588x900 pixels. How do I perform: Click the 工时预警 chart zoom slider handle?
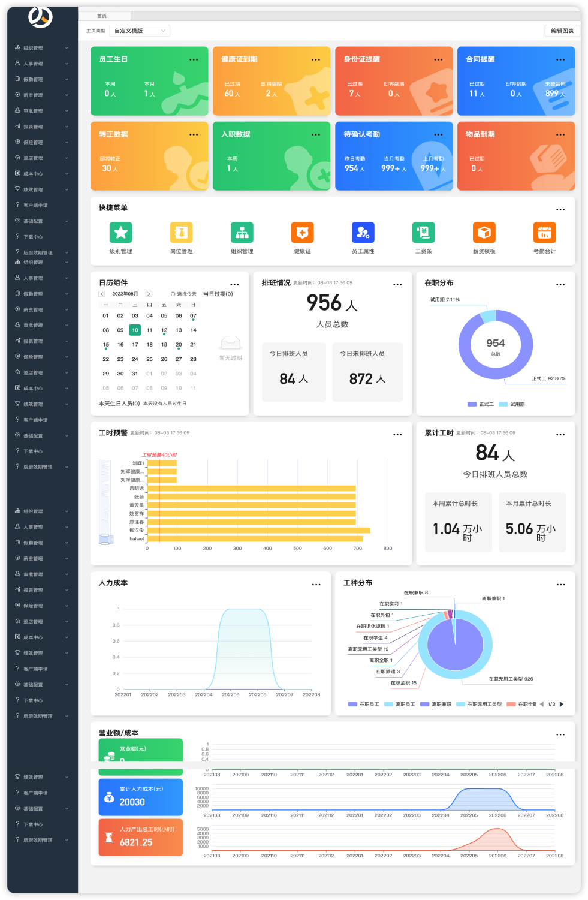pos(105,538)
